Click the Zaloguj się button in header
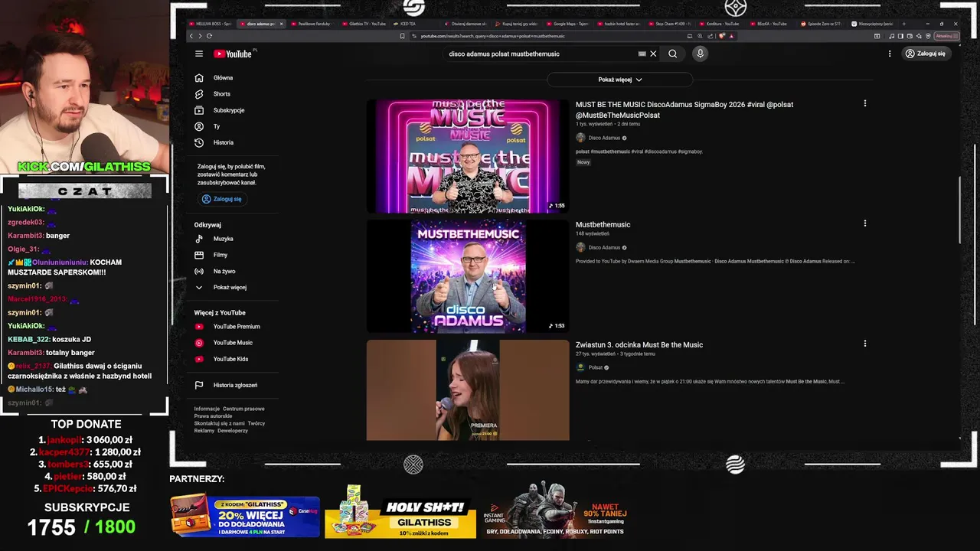 point(925,54)
